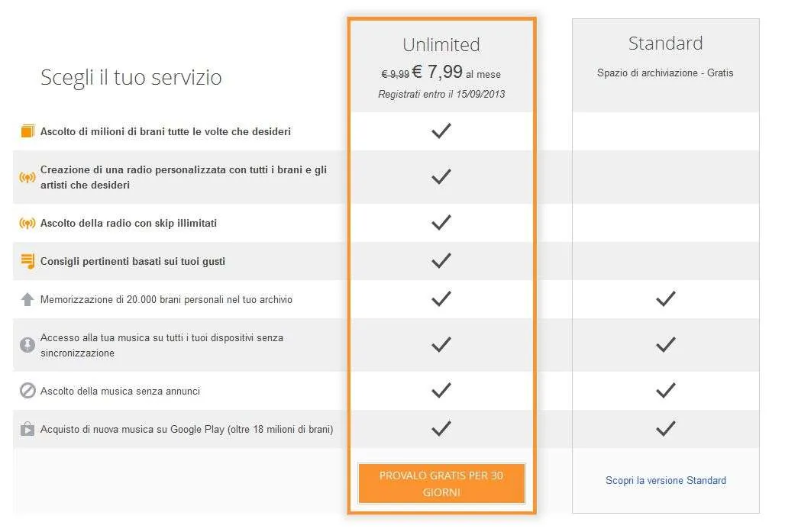
Task: Select the Unlimited plan header
Action: (x=441, y=45)
